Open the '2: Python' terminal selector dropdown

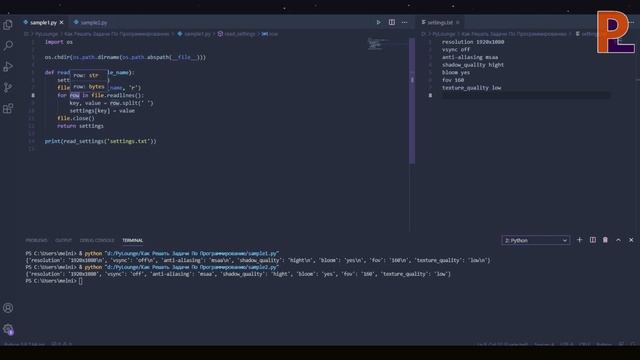click(x=535, y=240)
